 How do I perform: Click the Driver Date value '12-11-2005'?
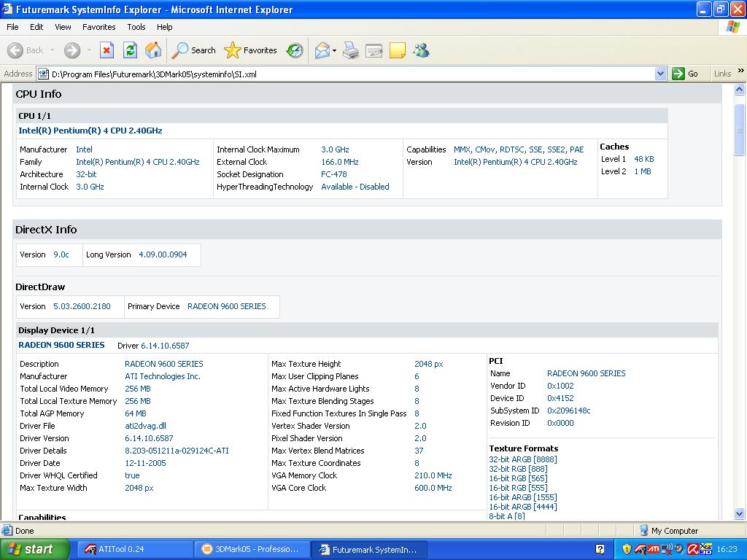point(145,463)
